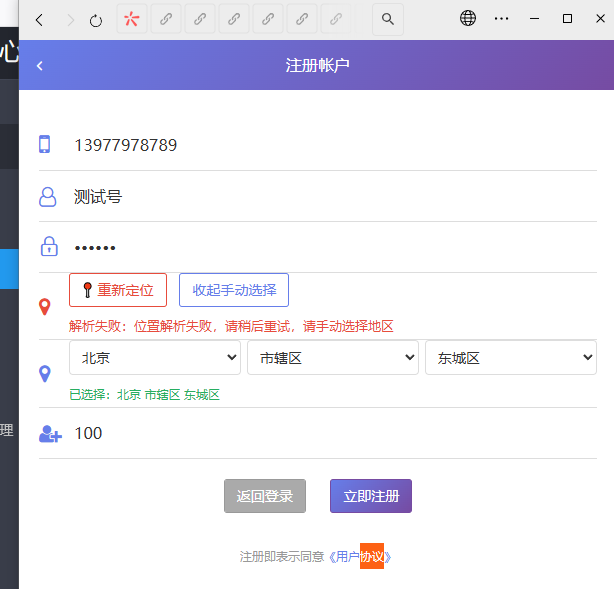Edit the nickname field 测试号
Screen dimensions: 614x589
click(x=335, y=197)
